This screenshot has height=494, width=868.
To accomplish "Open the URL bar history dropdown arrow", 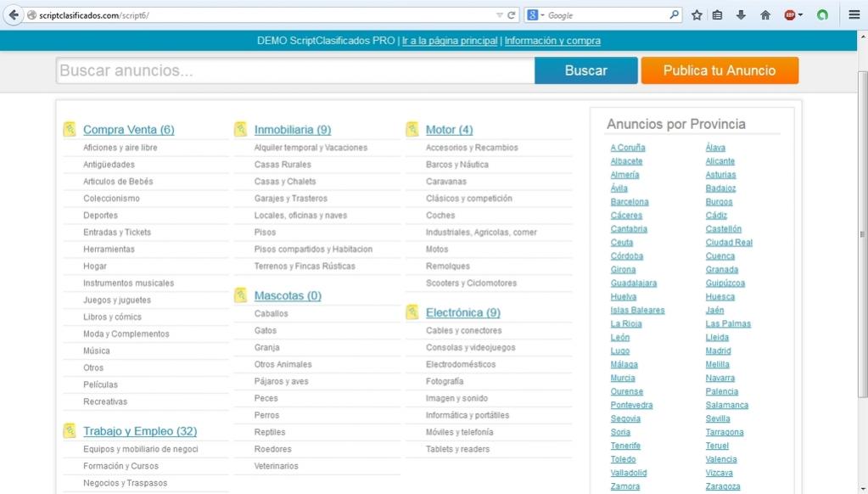I will [x=499, y=15].
